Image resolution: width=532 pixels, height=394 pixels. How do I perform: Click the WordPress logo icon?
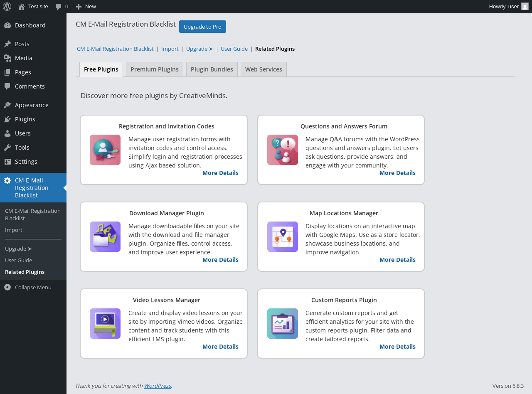click(7, 7)
